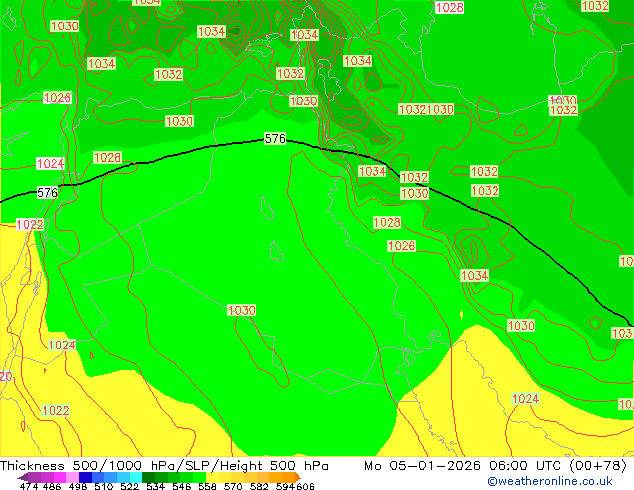Viewport: 634px width, 490px height.
Task: Click the legend value '582'
Action: tap(259, 486)
